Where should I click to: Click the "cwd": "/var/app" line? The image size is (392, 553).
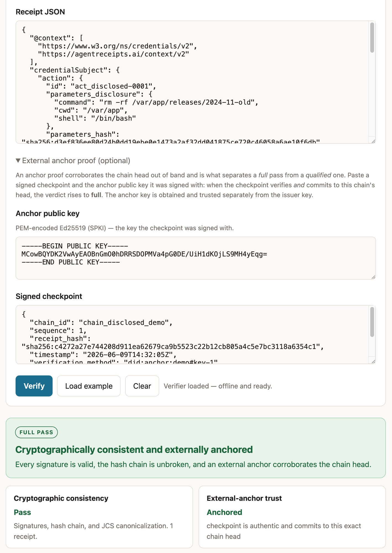point(91,110)
